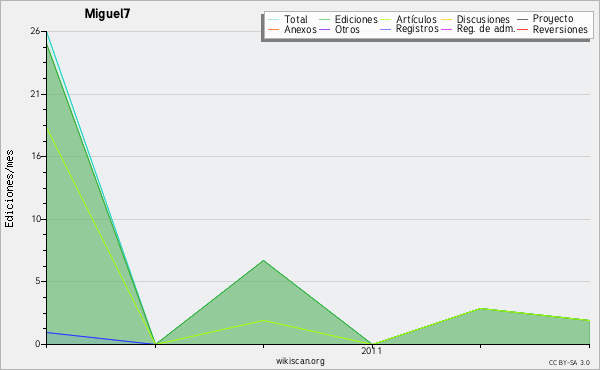Click the Ediciones/mes axis title
The width and height of the screenshot is (600, 370).
(9, 189)
